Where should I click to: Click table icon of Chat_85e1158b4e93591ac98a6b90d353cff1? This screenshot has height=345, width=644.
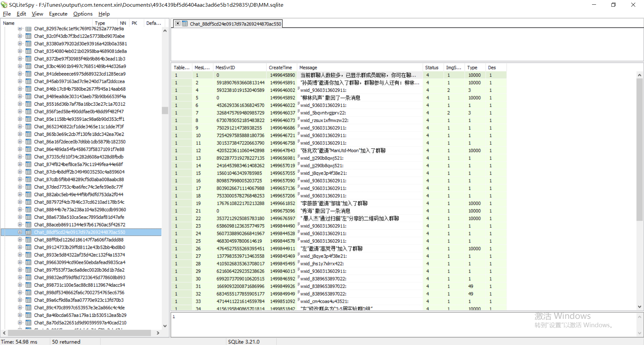click(29, 119)
